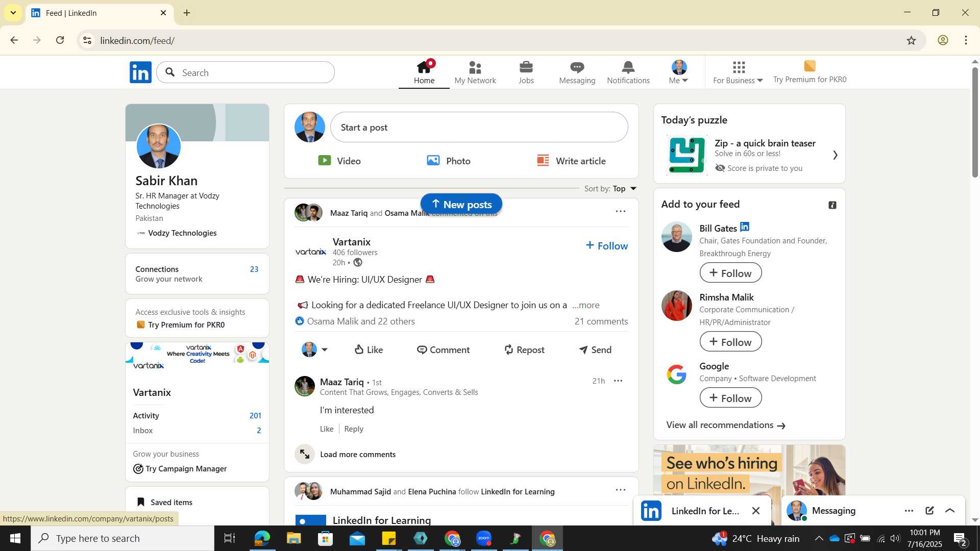Open the My Network tab
Image resolution: width=980 pixels, height=551 pixels.
point(475,72)
